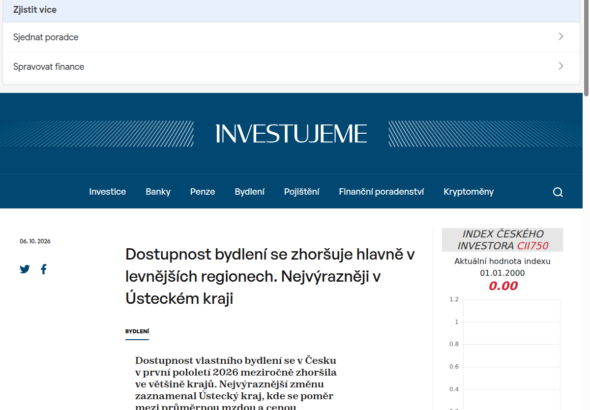
Task: Open the Pojištění menu item
Action: 302,192
